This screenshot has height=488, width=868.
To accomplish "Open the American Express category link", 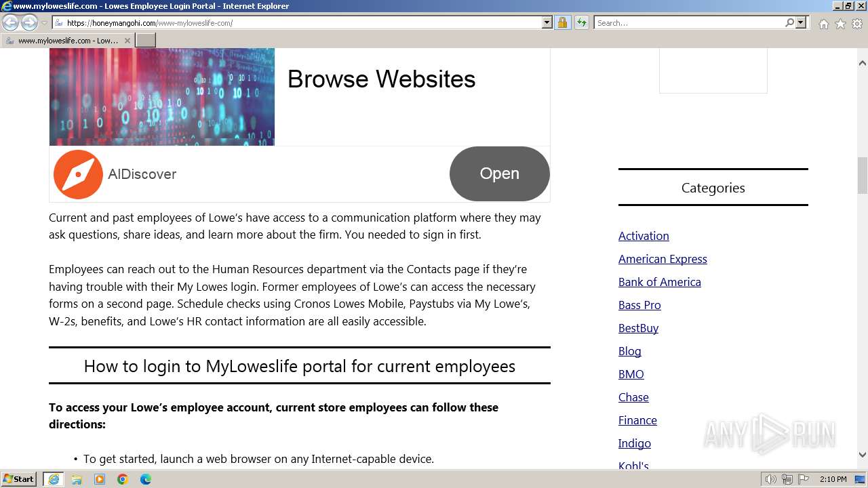I will pos(663,259).
